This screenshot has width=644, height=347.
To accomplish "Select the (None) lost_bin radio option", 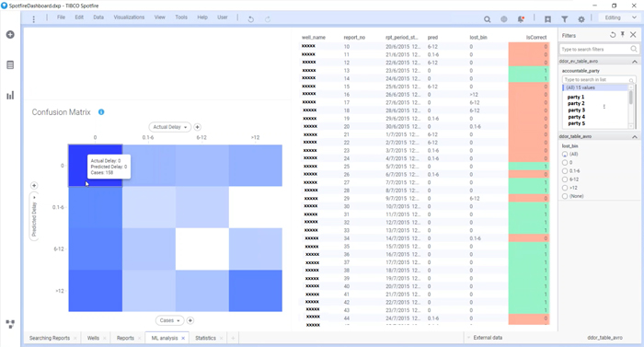I will pyautogui.click(x=565, y=196).
